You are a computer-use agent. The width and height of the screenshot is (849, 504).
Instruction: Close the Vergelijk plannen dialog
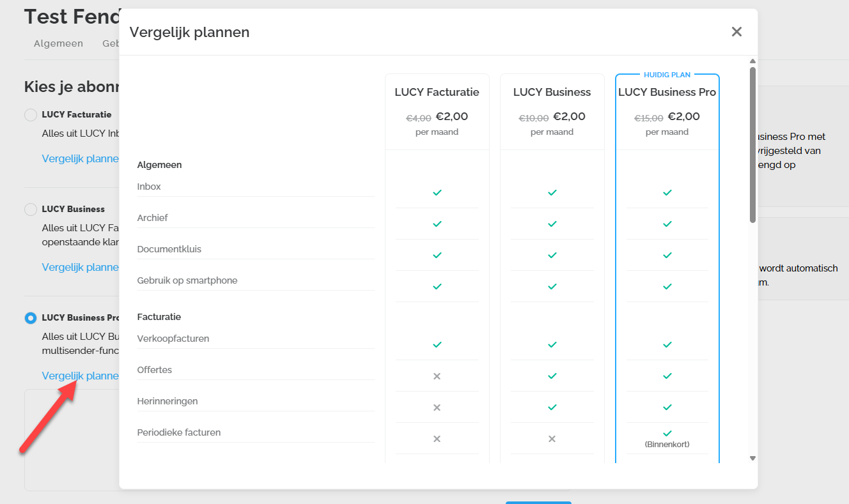(x=736, y=32)
